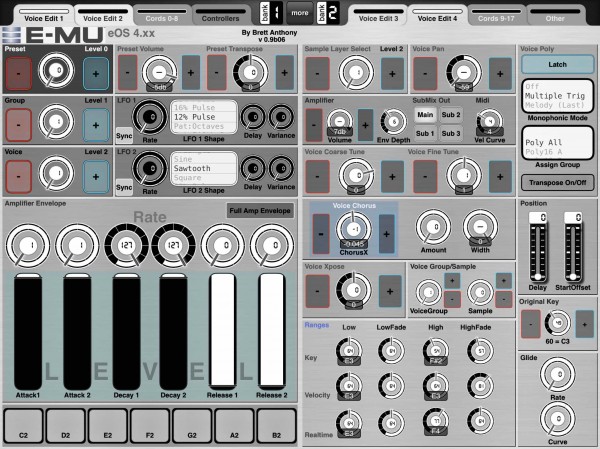
Task: Click the Decay 1 rate knob
Action: pos(127,246)
